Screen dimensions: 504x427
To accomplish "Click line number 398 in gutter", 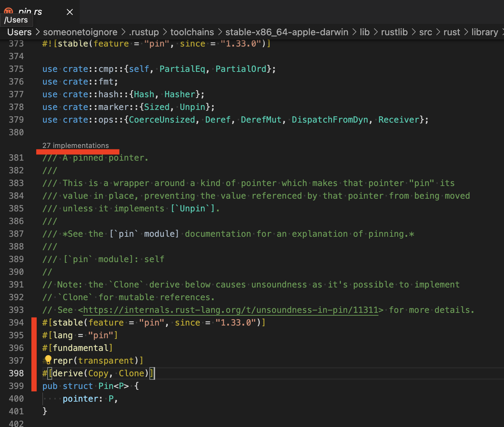I will point(16,373).
